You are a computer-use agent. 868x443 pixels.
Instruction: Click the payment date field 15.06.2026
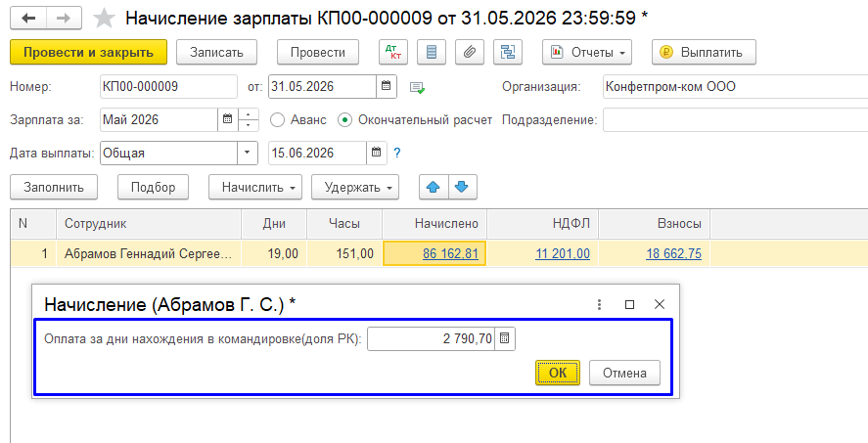tap(317, 154)
